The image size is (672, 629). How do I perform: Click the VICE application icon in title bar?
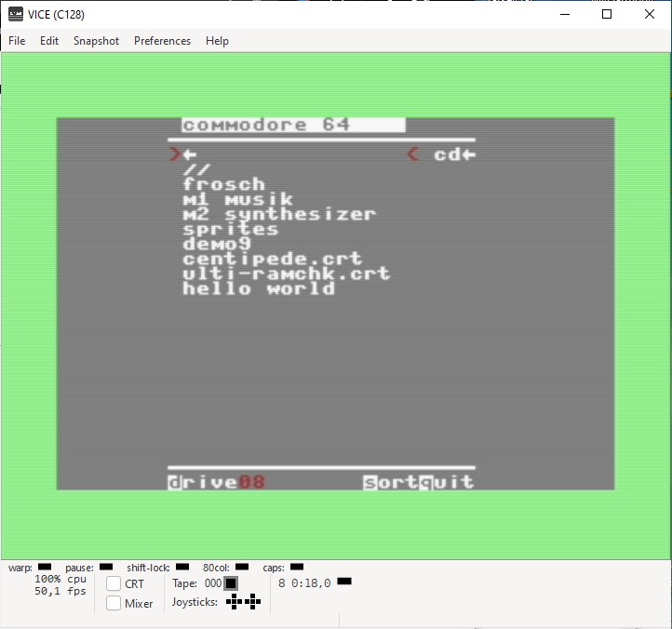(x=16, y=15)
